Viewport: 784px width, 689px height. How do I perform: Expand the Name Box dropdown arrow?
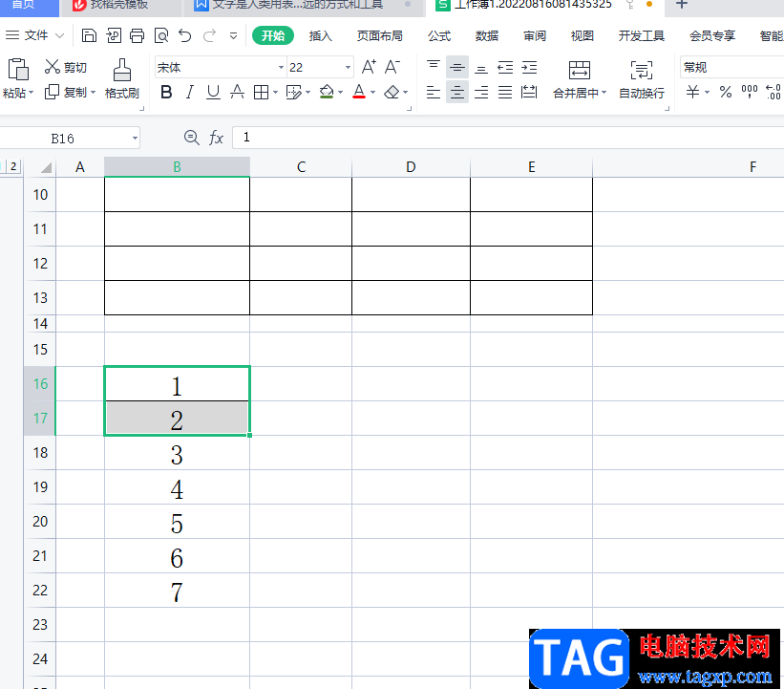coord(135,139)
